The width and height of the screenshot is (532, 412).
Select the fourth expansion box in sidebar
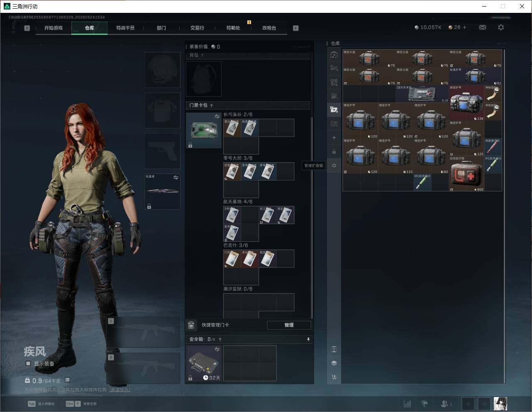334,96
